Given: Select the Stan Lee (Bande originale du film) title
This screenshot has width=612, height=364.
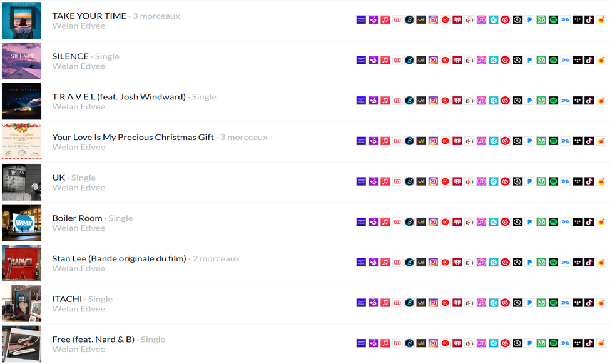Looking at the screenshot, I should coord(119,259).
